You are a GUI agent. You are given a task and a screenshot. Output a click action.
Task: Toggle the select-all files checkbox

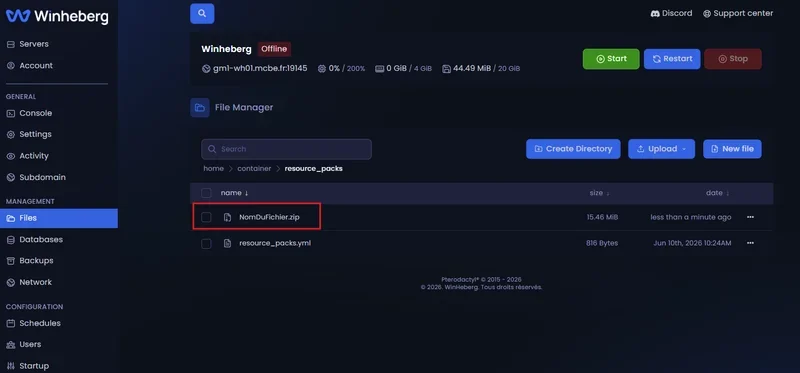[x=206, y=193]
